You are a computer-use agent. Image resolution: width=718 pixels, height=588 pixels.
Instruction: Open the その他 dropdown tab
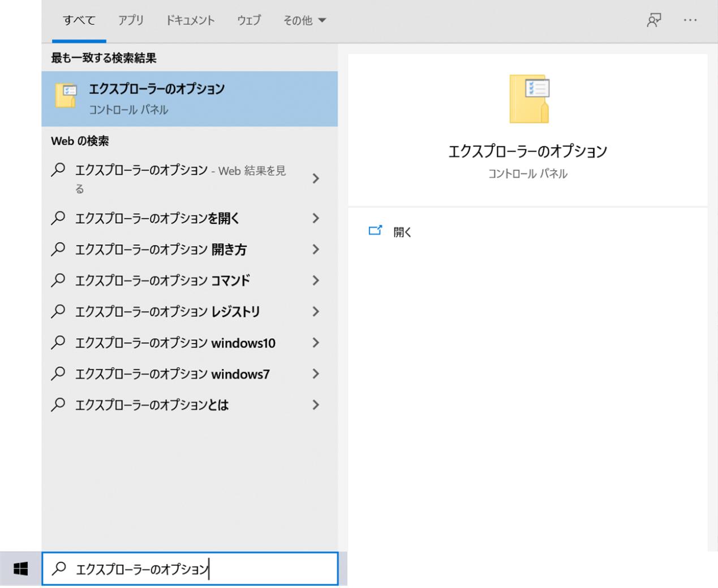[304, 20]
